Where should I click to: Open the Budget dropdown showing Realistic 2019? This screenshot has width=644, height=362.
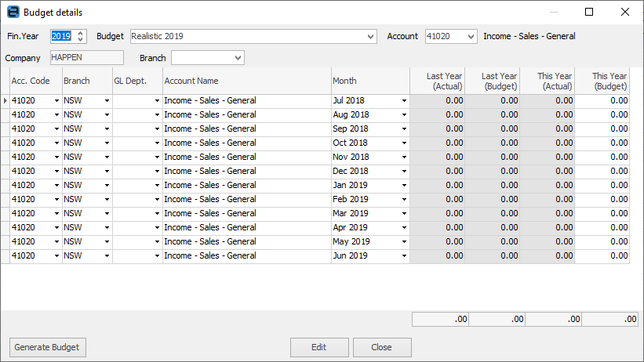(371, 37)
